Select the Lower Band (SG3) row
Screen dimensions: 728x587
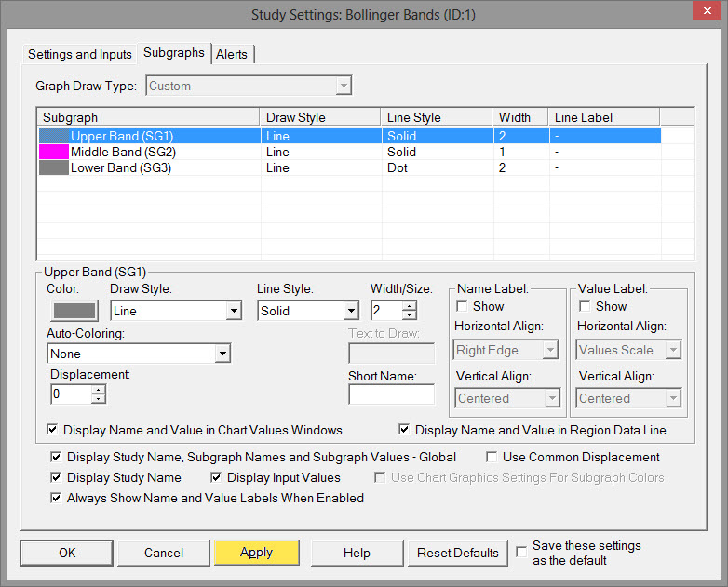point(121,168)
